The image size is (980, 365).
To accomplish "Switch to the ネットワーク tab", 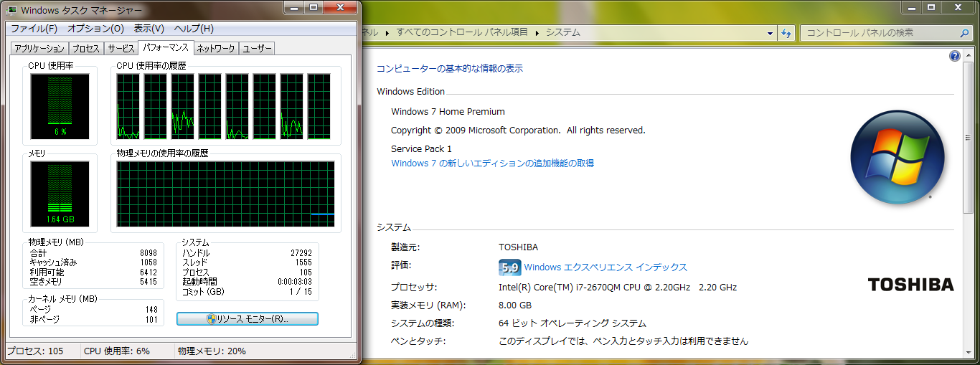I will tap(216, 49).
